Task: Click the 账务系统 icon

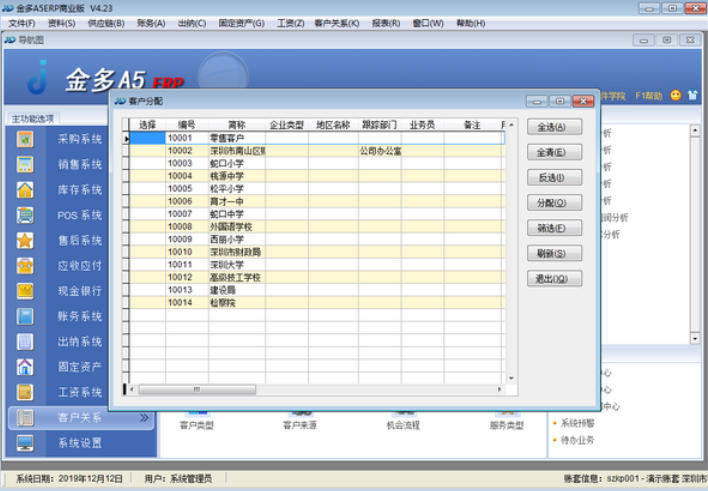Action: point(25,316)
